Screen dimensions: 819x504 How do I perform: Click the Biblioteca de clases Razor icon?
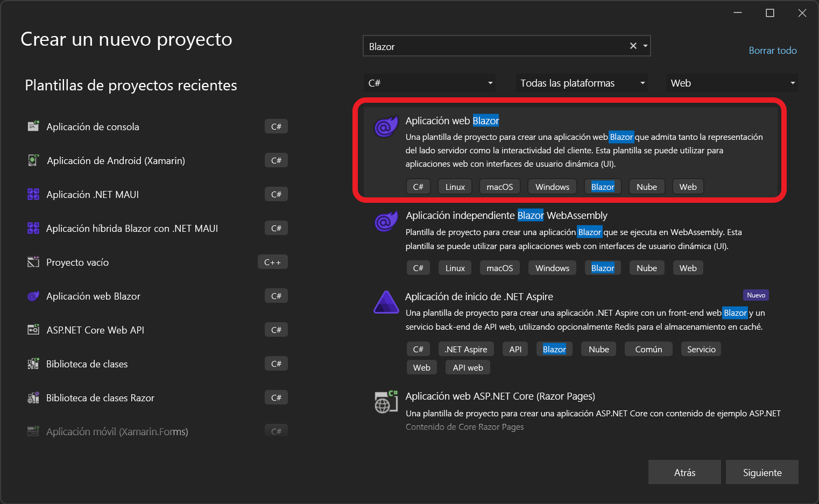33,397
